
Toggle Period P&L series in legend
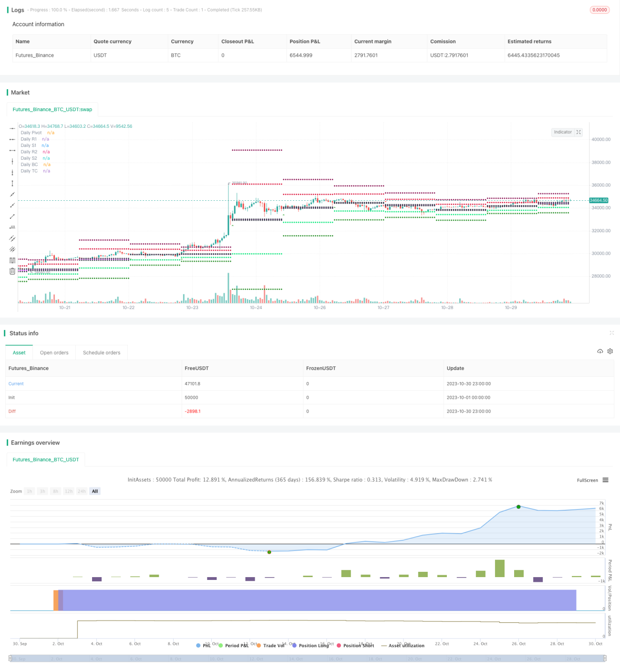(234, 645)
